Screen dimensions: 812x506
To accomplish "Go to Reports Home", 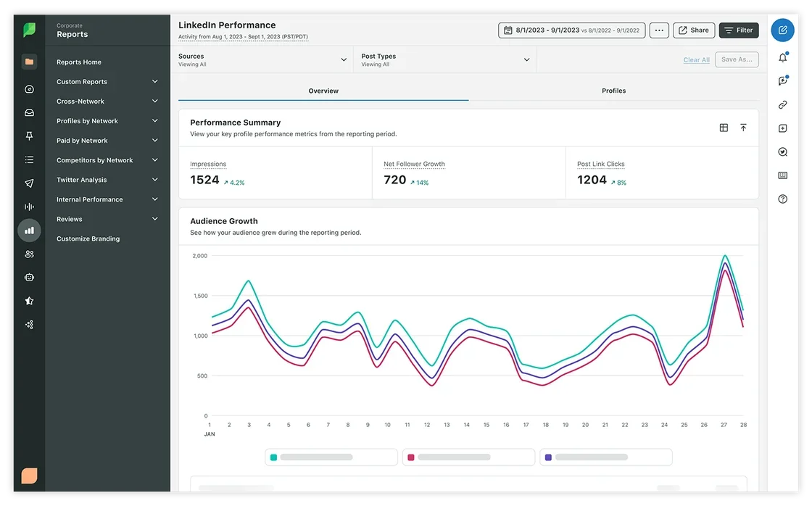I will [x=79, y=62].
